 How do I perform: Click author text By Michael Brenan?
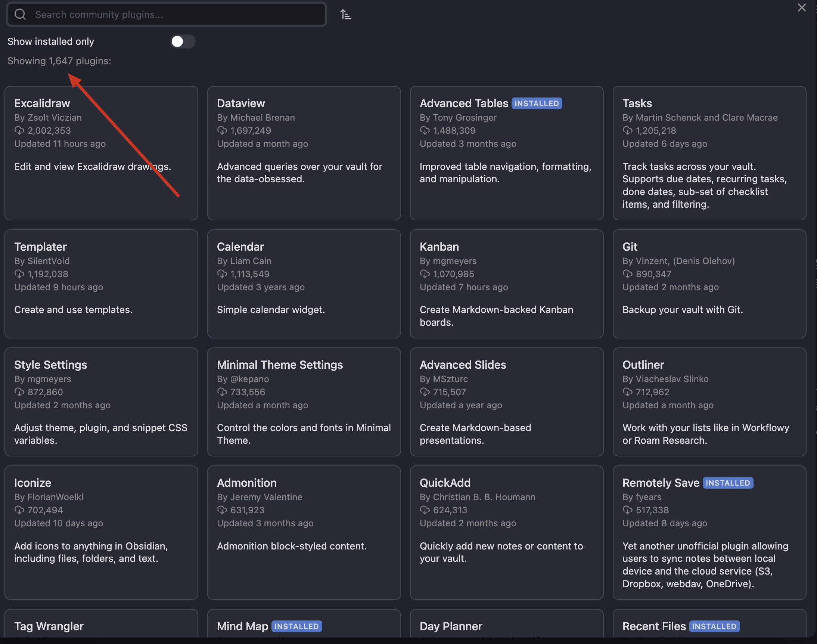(256, 118)
